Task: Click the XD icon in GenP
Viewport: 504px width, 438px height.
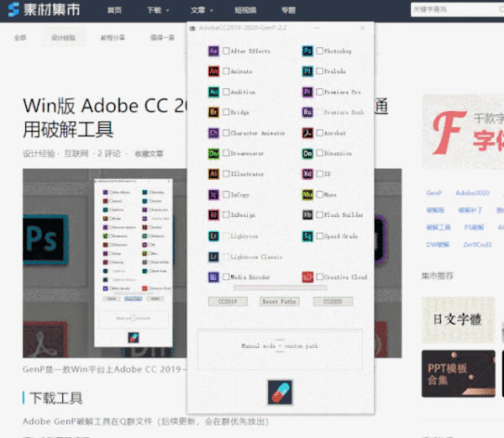Action: pos(307,174)
